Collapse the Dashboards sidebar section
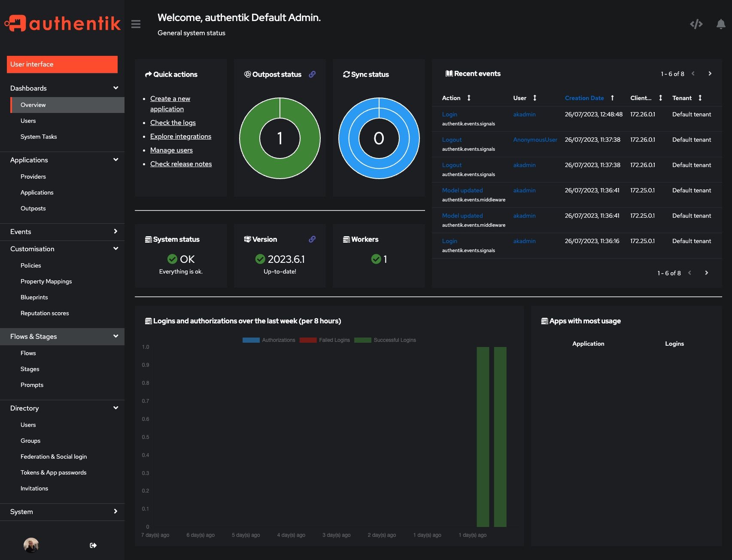The height and width of the screenshot is (560, 732). pyautogui.click(x=62, y=88)
